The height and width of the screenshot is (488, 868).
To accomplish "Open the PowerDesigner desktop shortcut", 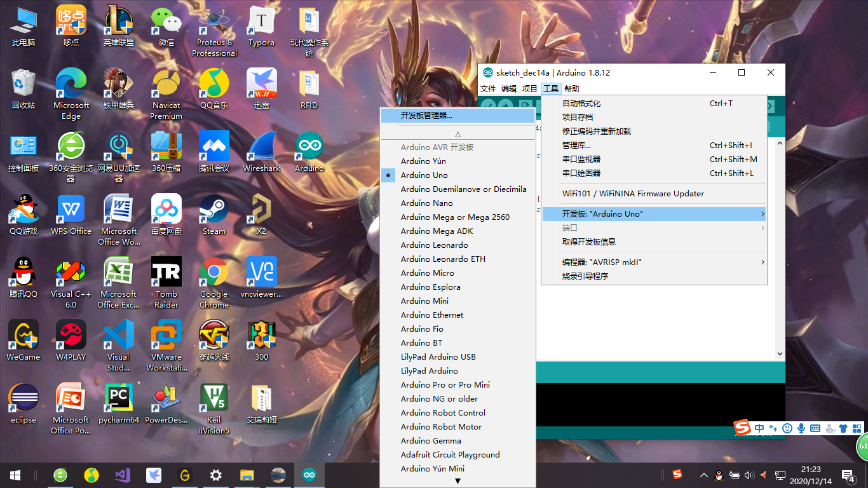I will (166, 403).
